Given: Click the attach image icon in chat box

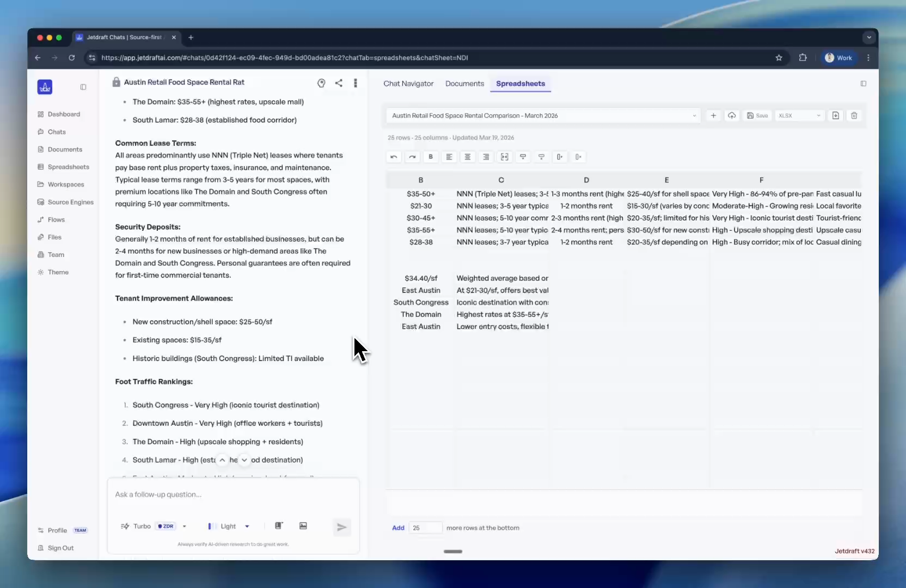Looking at the screenshot, I should click(x=303, y=526).
